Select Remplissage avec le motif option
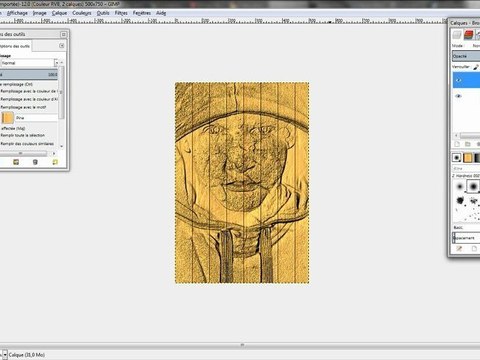Viewport: 480px width, 360px height. pos(23,107)
